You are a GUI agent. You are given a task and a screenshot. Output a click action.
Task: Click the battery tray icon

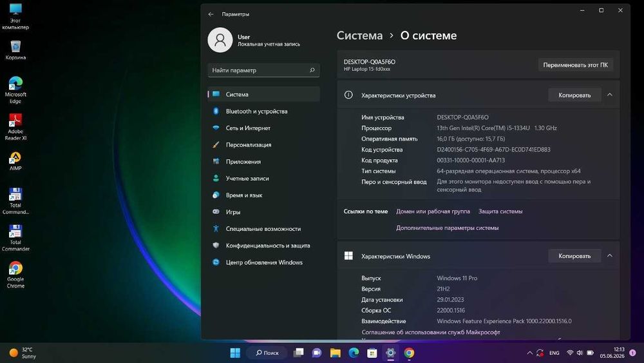[x=590, y=353]
